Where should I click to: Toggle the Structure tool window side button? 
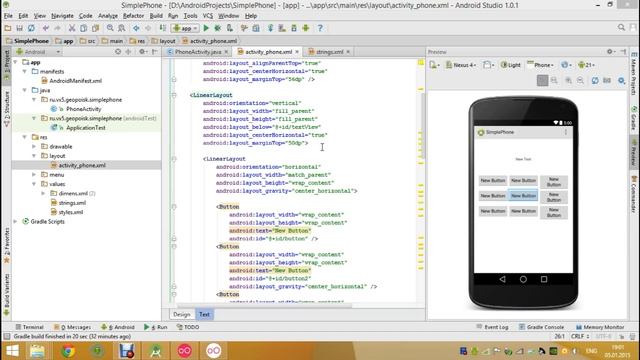pos(7,108)
